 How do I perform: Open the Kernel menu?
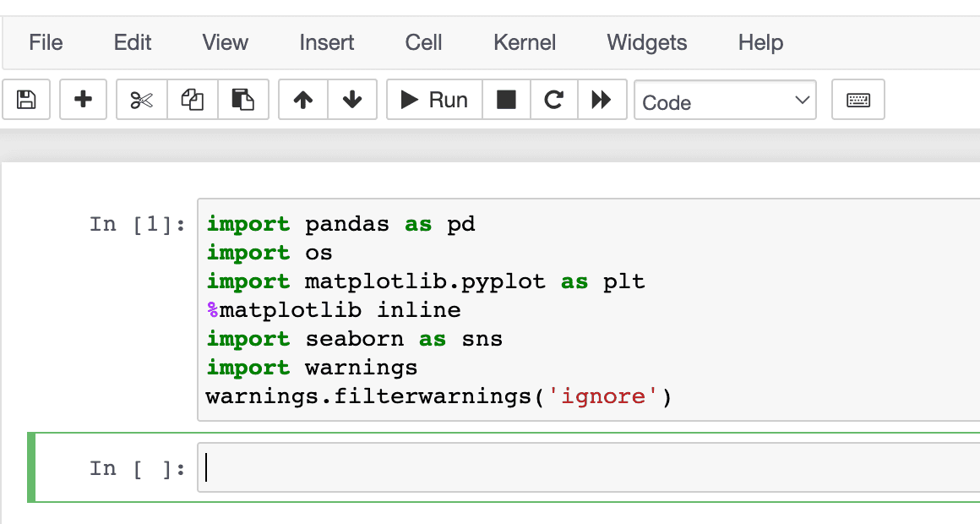pos(525,42)
